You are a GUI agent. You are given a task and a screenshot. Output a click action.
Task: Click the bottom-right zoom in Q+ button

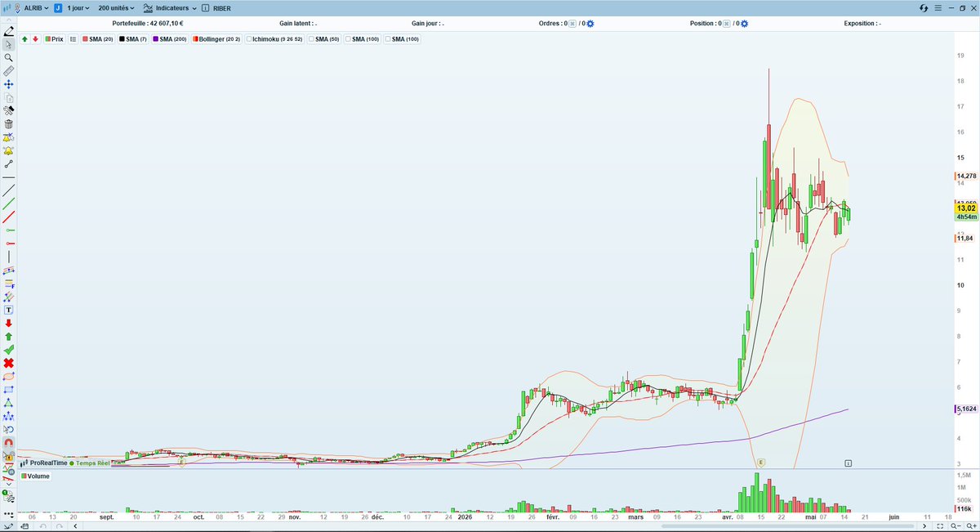[x=970, y=527]
